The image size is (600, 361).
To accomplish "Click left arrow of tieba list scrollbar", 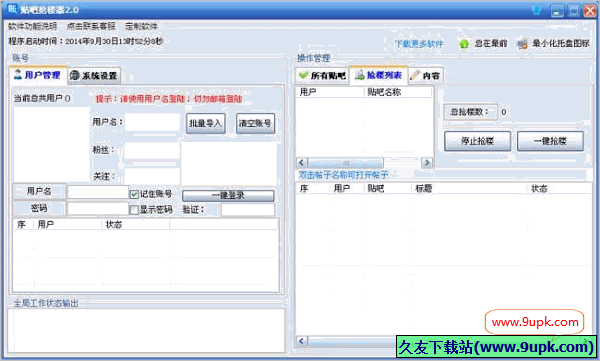I will (x=302, y=163).
